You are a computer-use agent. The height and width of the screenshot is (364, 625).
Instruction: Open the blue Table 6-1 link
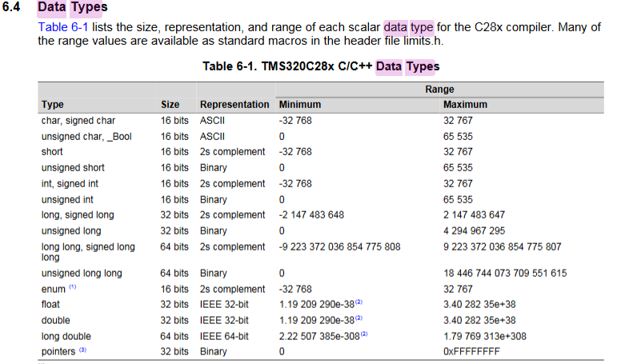pos(62,28)
